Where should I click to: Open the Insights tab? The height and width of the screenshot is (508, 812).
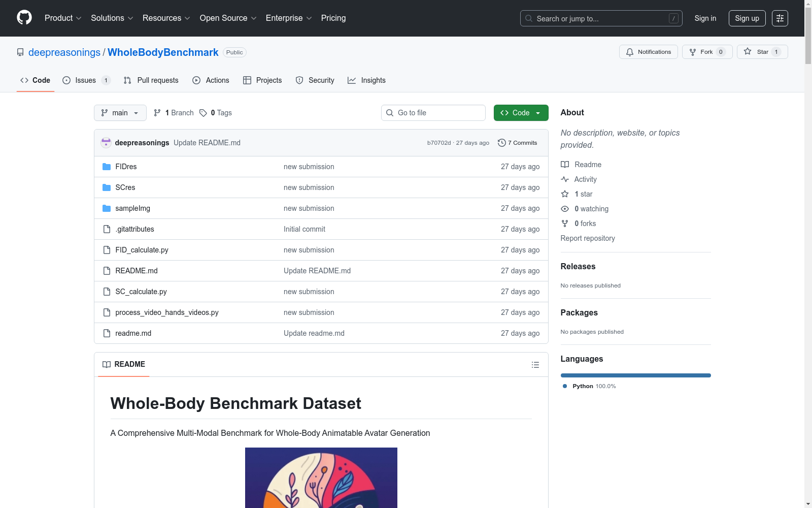[366, 80]
